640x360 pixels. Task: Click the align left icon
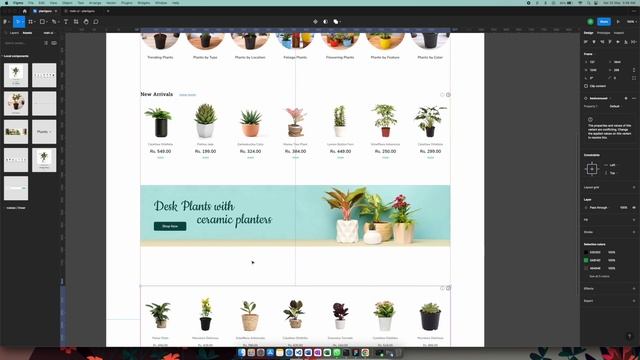586,42
